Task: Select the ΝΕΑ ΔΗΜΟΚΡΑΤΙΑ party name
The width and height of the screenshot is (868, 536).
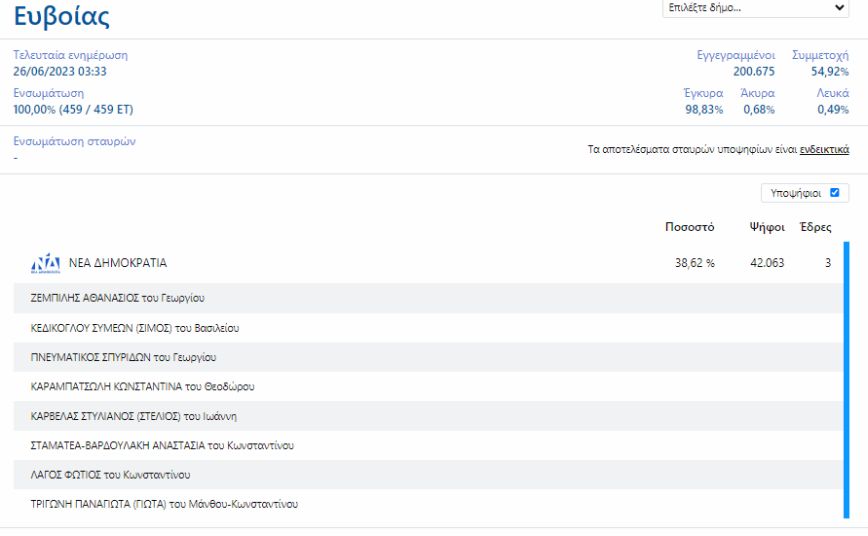Action: tap(118, 263)
